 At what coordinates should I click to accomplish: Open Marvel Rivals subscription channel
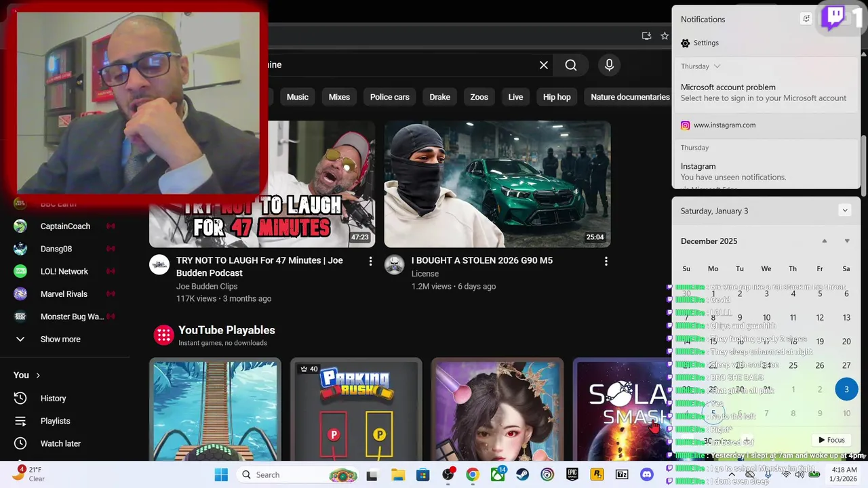(64, 293)
